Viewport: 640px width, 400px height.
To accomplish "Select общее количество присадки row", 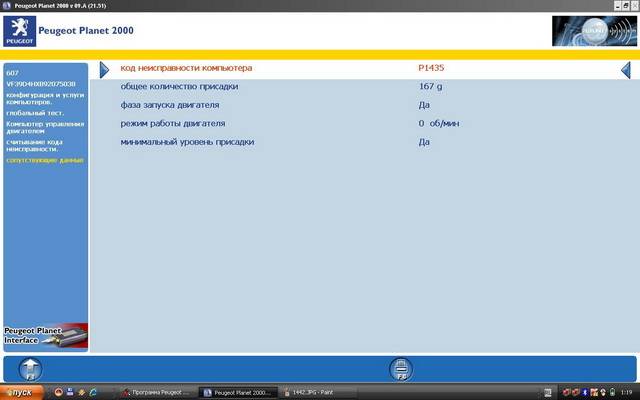I will click(x=364, y=87).
